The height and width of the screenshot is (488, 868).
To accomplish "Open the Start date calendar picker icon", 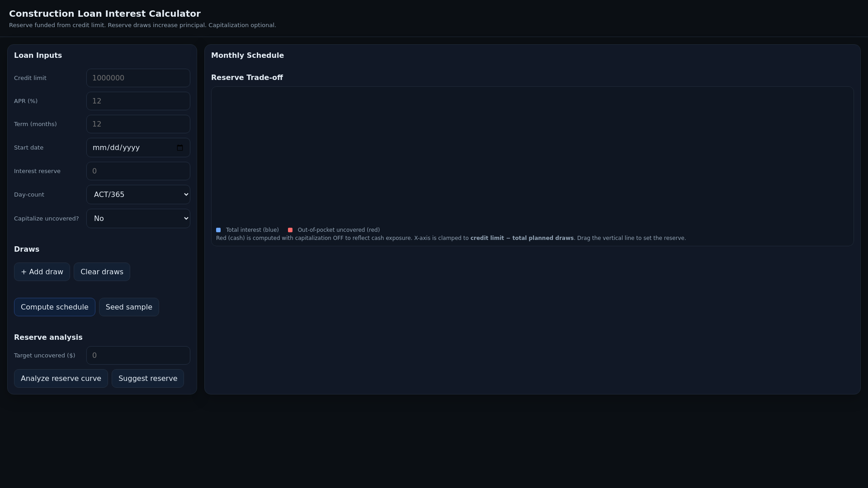I will 180,148.
